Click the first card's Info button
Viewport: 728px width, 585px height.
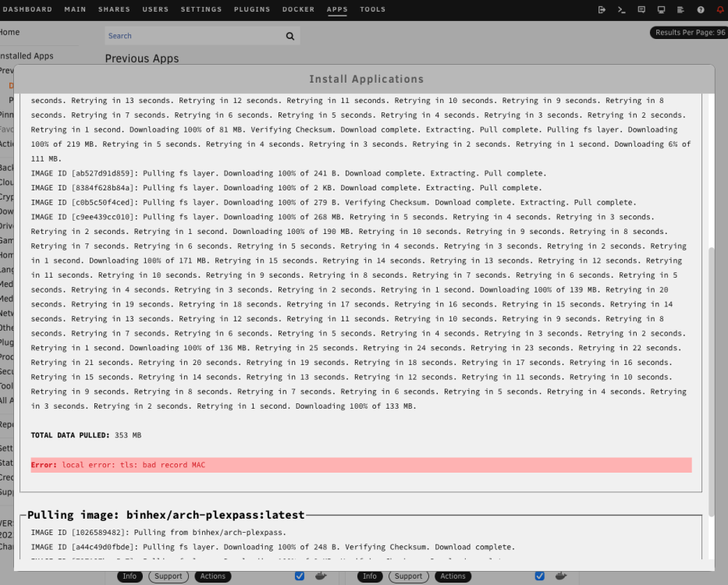tap(130, 576)
